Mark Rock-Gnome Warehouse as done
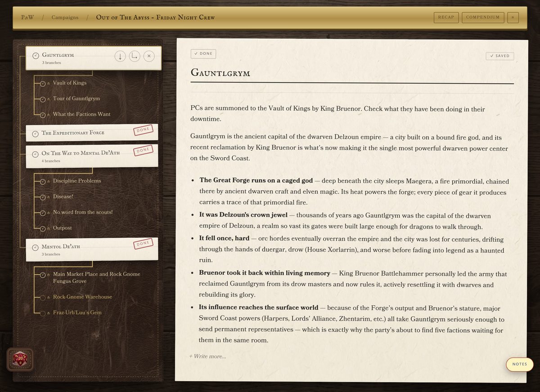Screen dimensions: 540x392 point(43,298)
